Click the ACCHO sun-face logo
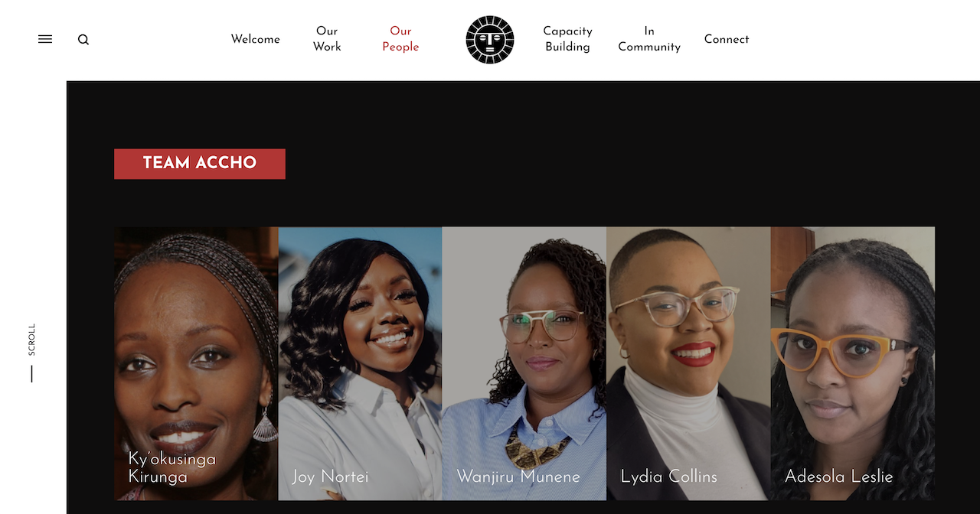Screen dimensions: 980x514 click(x=490, y=40)
